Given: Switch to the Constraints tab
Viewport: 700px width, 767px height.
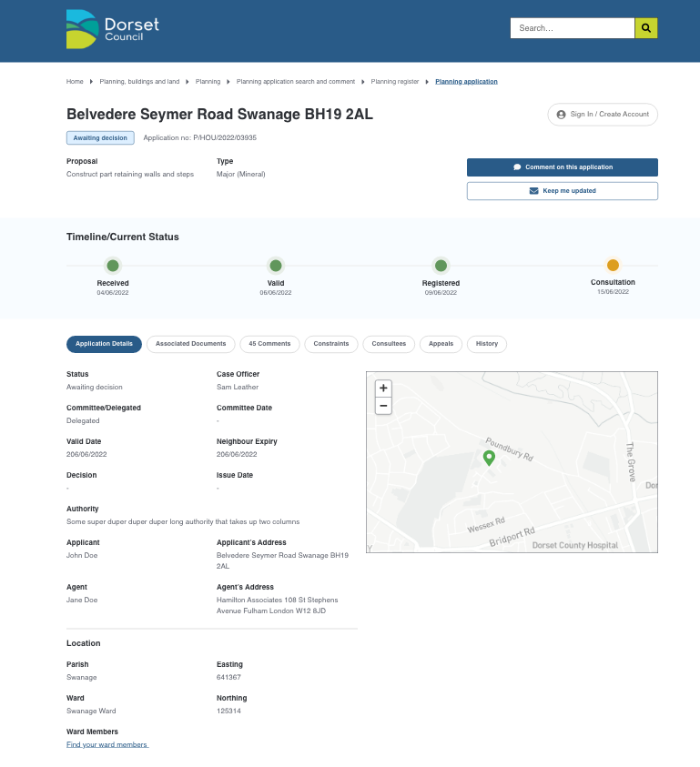Looking at the screenshot, I should point(331,344).
